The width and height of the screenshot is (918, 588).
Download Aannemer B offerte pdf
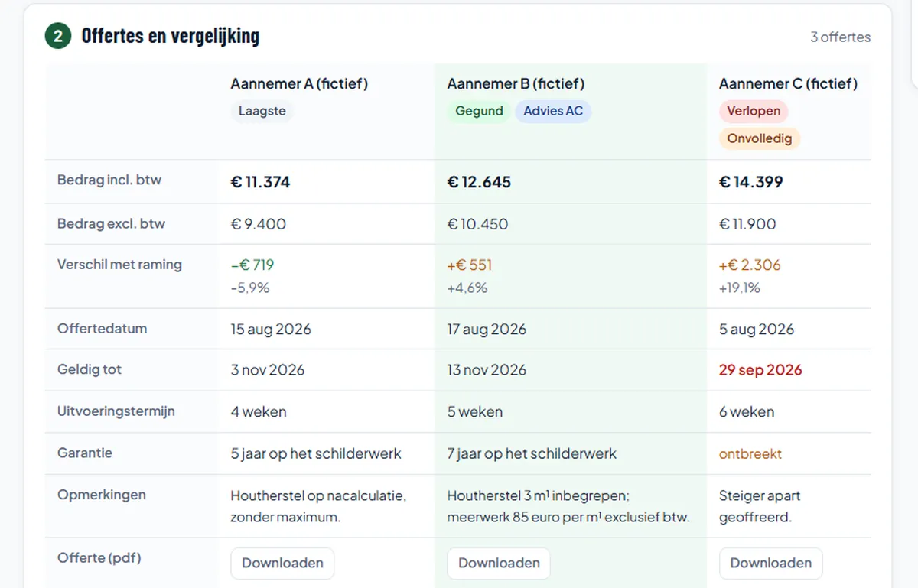pos(499,563)
